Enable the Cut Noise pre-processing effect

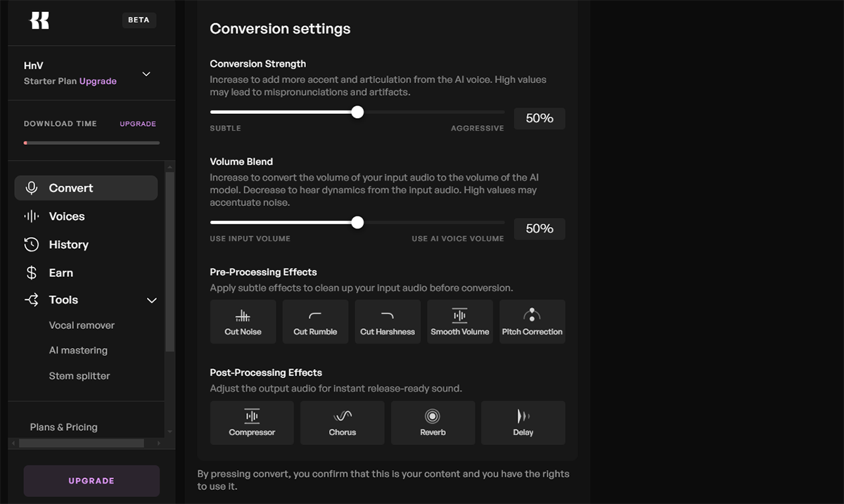point(243,322)
